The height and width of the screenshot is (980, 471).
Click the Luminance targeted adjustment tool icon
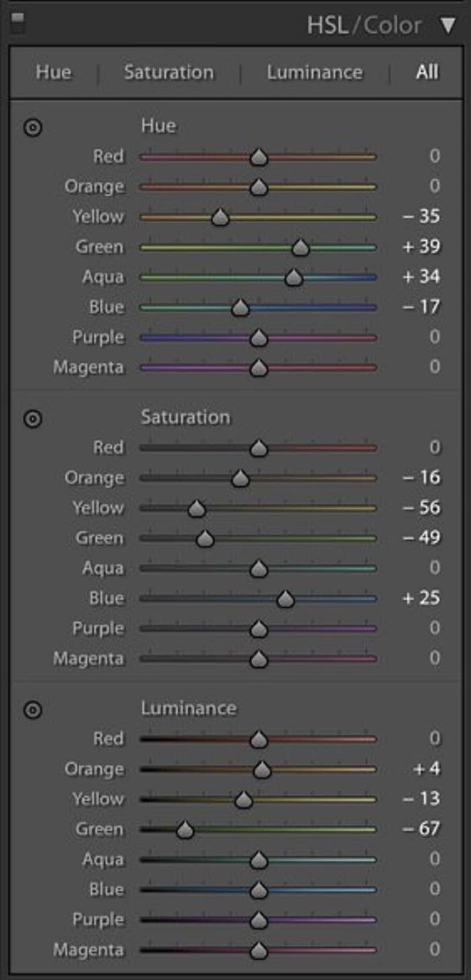pyautogui.click(x=32, y=710)
